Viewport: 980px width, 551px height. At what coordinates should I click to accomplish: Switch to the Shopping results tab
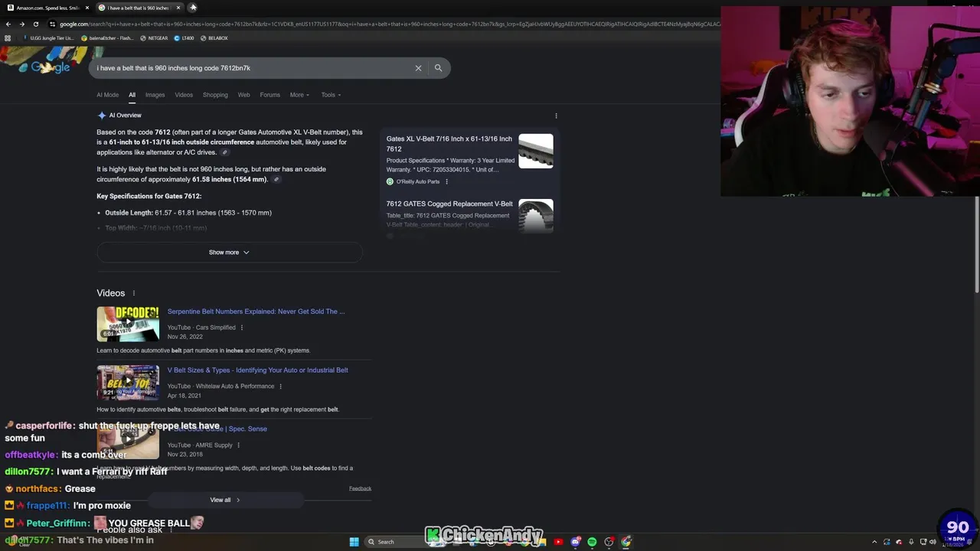pyautogui.click(x=215, y=95)
